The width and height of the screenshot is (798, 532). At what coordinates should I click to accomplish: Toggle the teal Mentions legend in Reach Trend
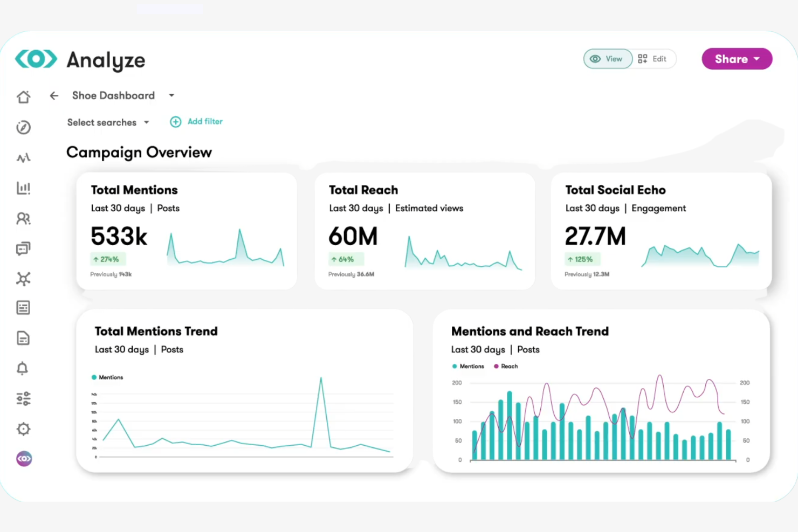click(x=468, y=366)
